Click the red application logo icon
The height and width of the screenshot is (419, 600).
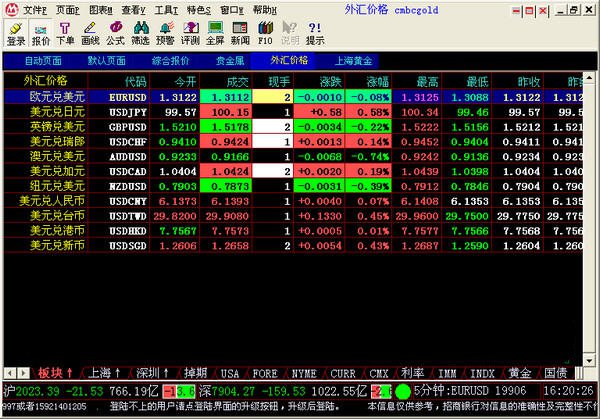pyautogui.click(x=11, y=10)
